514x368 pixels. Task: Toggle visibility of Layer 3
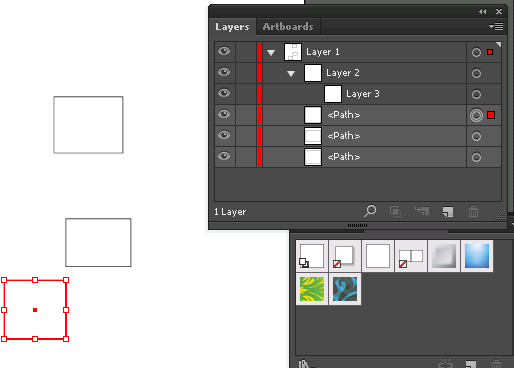224,93
